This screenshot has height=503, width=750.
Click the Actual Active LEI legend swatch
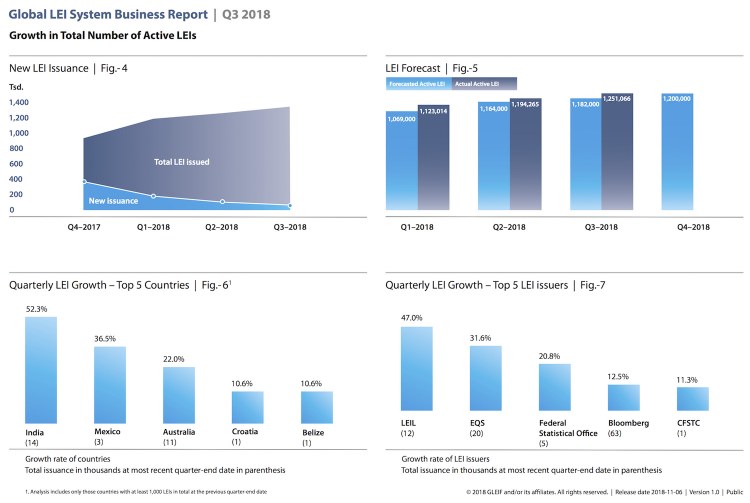coord(484,84)
